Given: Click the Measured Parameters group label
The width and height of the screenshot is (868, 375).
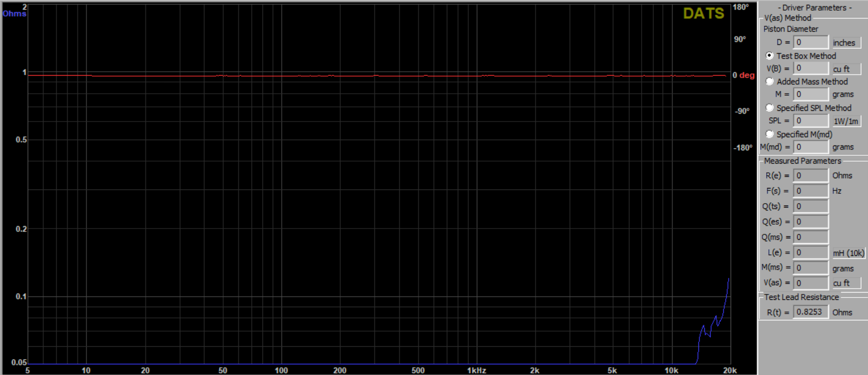Looking at the screenshot, I should [802, 161].
